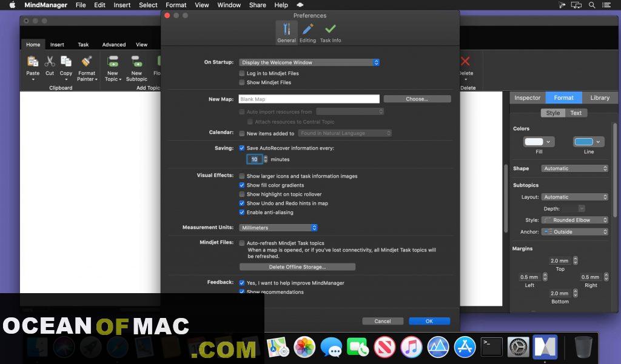This screenshot has height=364, width=621.
Task: Confirm Preferences with OK
Action: pyautogui.click(x=429, y=321)
